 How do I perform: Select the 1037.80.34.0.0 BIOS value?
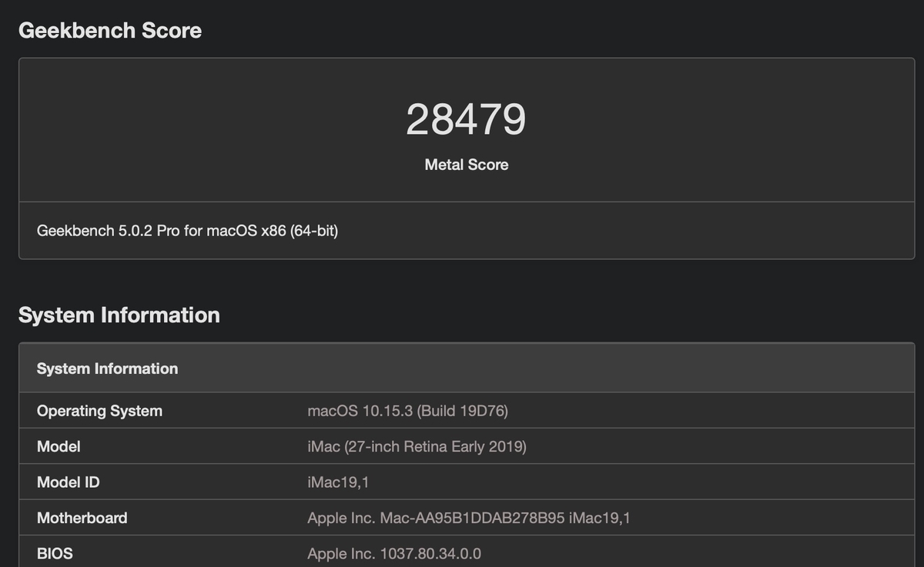394,553
